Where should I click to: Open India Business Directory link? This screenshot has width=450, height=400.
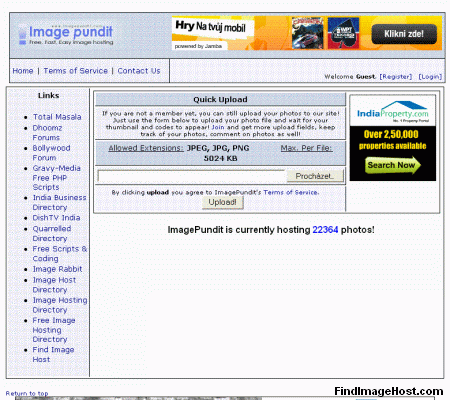point(59,202)
